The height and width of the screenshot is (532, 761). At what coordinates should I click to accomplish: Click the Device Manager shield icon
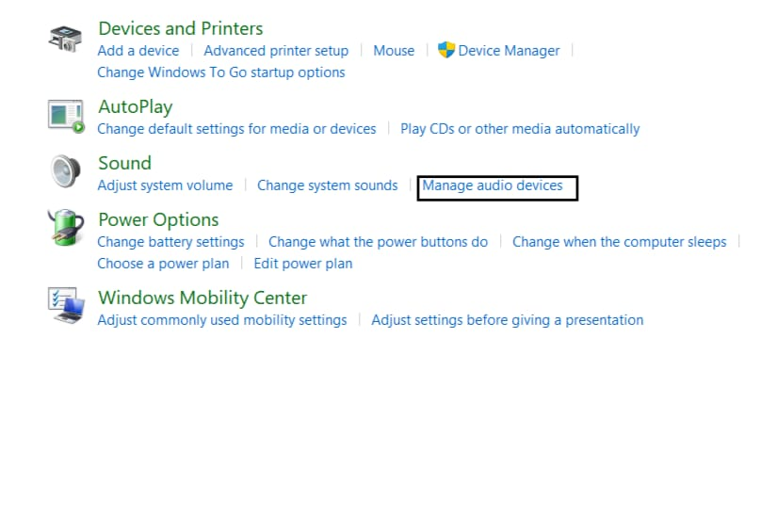click(x=446, y=50)
